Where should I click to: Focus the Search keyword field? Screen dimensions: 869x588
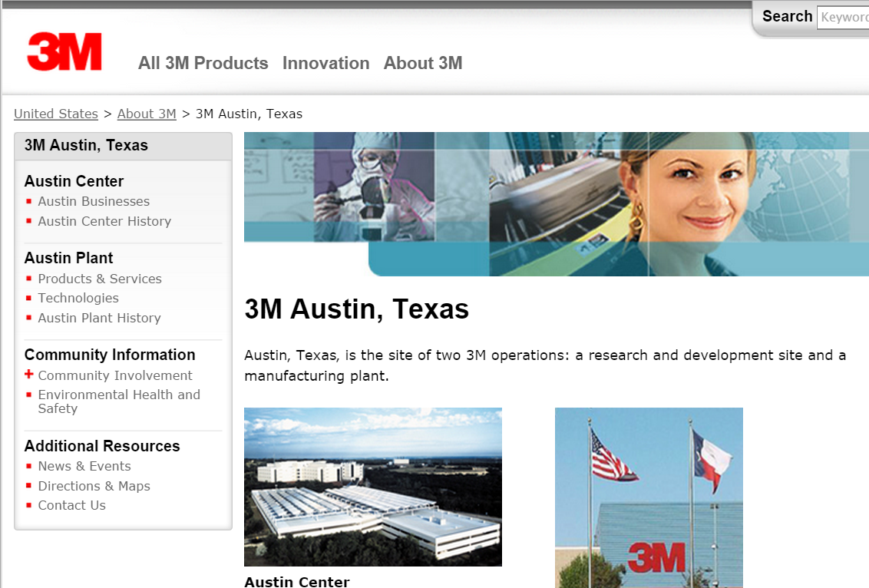click(x=843, y=17)
